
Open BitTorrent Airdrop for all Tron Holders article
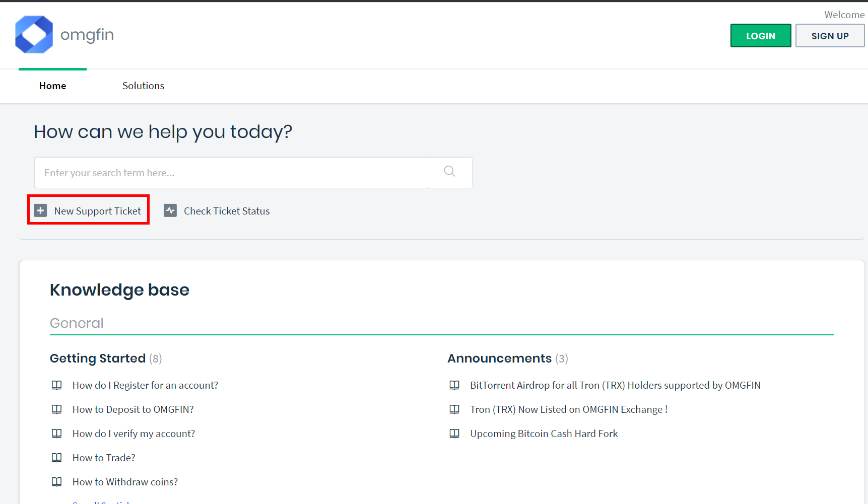615,385
